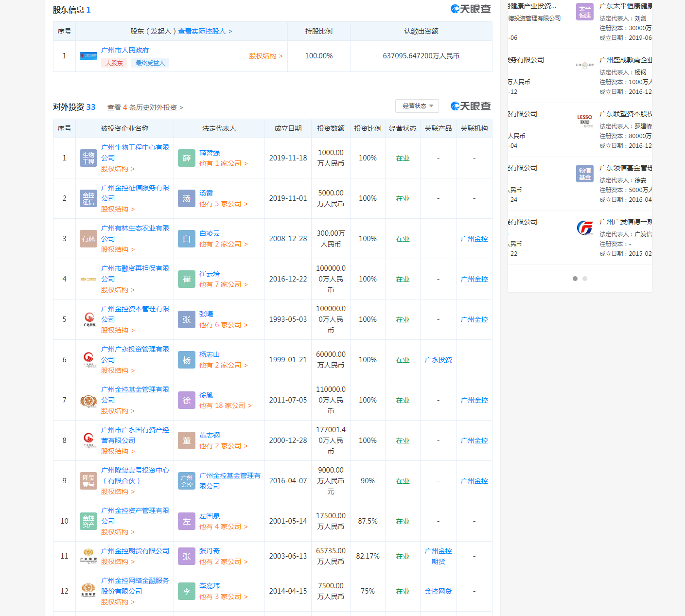This screenshot has width=685, height=616.
Task: Click the 白 avatar for 白凌云
Action: pos(187,239)
